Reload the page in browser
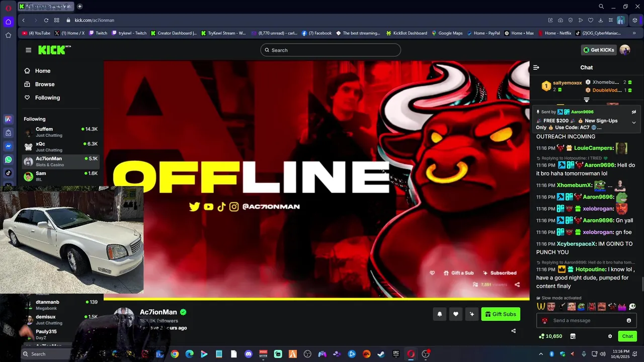The image size is (644, 362). (46, 20)
